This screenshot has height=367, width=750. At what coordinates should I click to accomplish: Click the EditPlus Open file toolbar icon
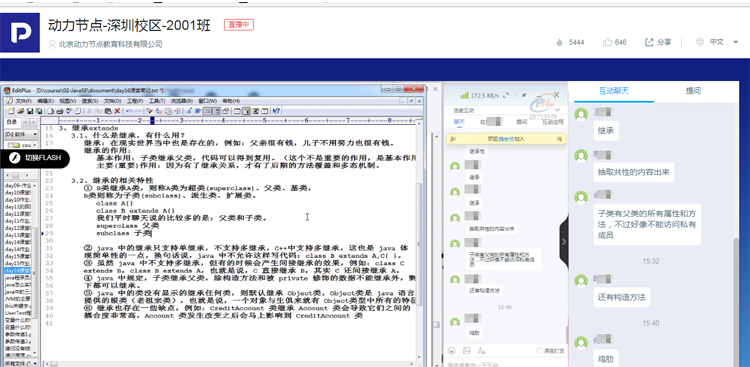coord(21,111)
